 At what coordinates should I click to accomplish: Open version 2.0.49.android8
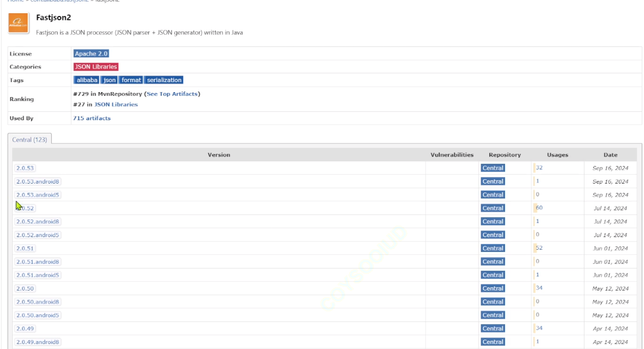click(38, 342)
